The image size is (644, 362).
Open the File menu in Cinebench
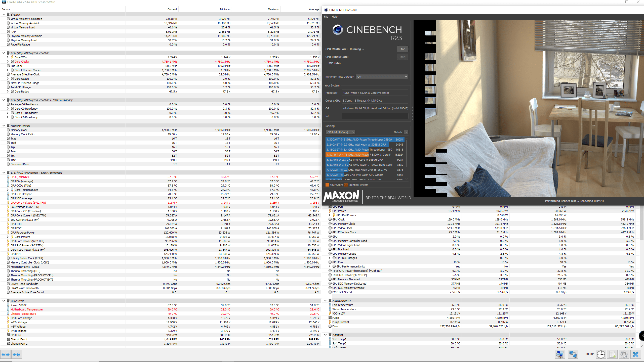click(x=326, y=17)
